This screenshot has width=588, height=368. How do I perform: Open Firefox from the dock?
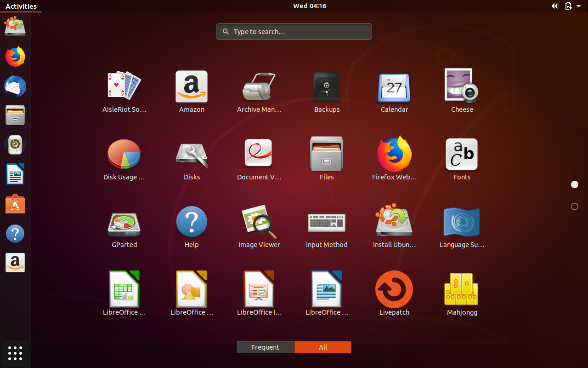click(x=15, y=56)
